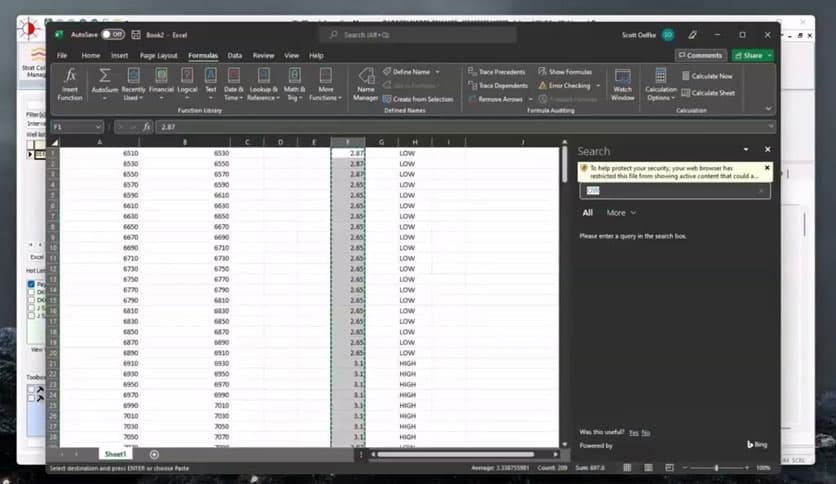The width and height of the screenshot is (836, 484).
Task: Open the File menu
Action: pyautogui.click(x=62, y=55)
